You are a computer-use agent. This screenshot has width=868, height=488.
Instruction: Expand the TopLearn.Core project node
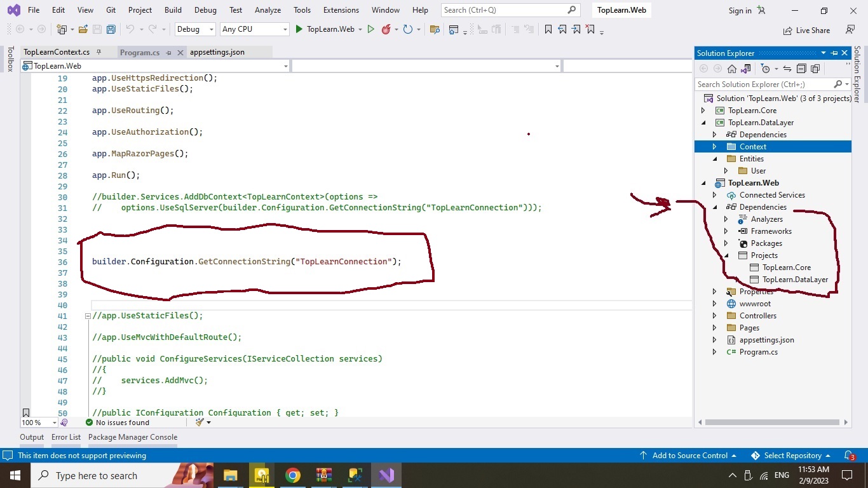point(703,111)
